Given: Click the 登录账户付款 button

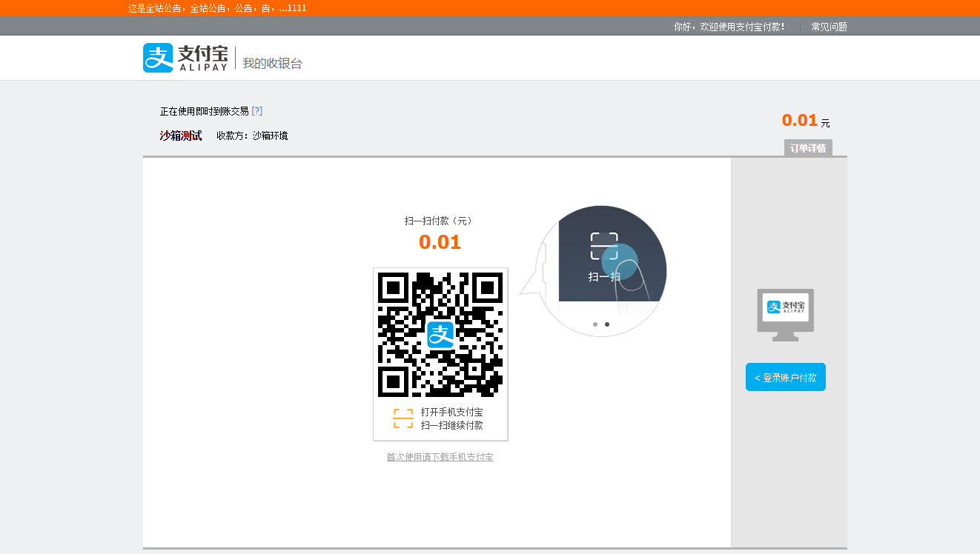Looking at the screenshot, I should [786, 377].
